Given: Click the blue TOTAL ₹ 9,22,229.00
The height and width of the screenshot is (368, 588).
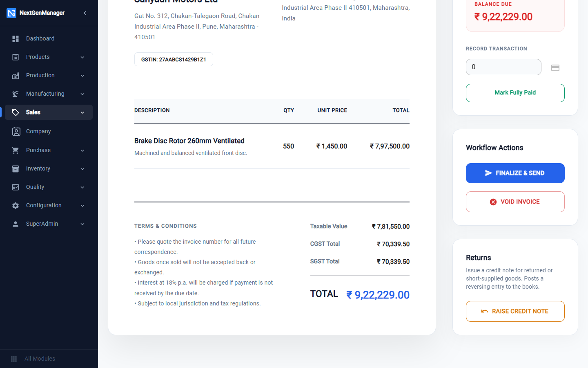Looking at the screenshot, I should click(x=378, y=295).
